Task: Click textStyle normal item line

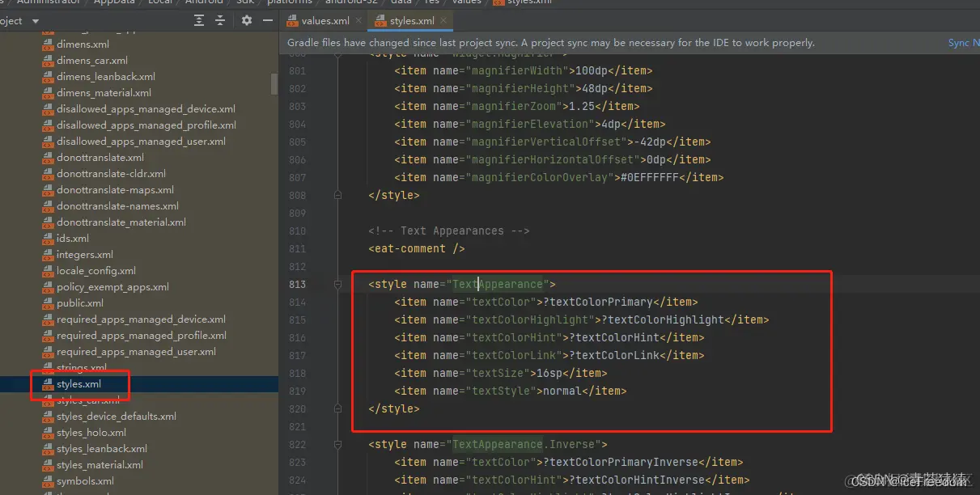Action: click(510, 391)
